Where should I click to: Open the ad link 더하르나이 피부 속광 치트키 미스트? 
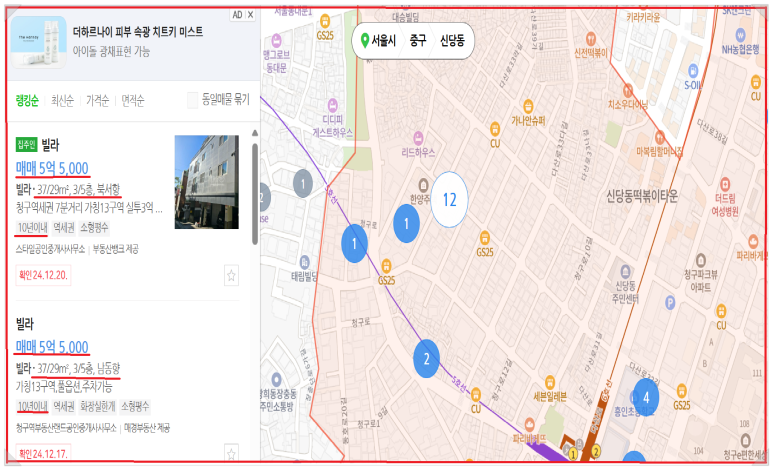(x=138, y=32)
